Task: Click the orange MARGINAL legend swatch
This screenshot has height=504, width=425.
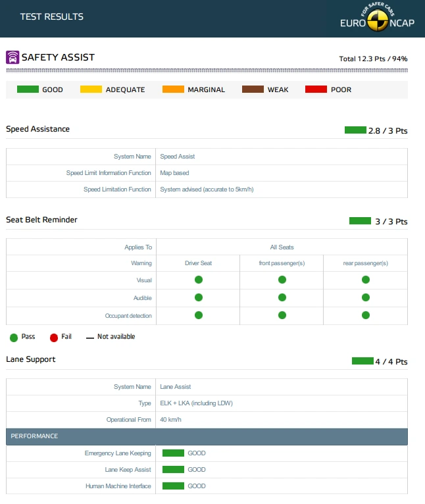Action: click(173, 89)
